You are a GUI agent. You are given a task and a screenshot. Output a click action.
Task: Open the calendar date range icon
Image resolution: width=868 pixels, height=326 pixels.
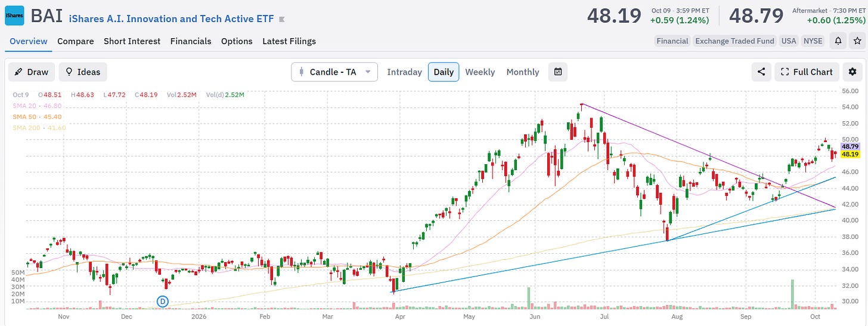pos(558,72)
